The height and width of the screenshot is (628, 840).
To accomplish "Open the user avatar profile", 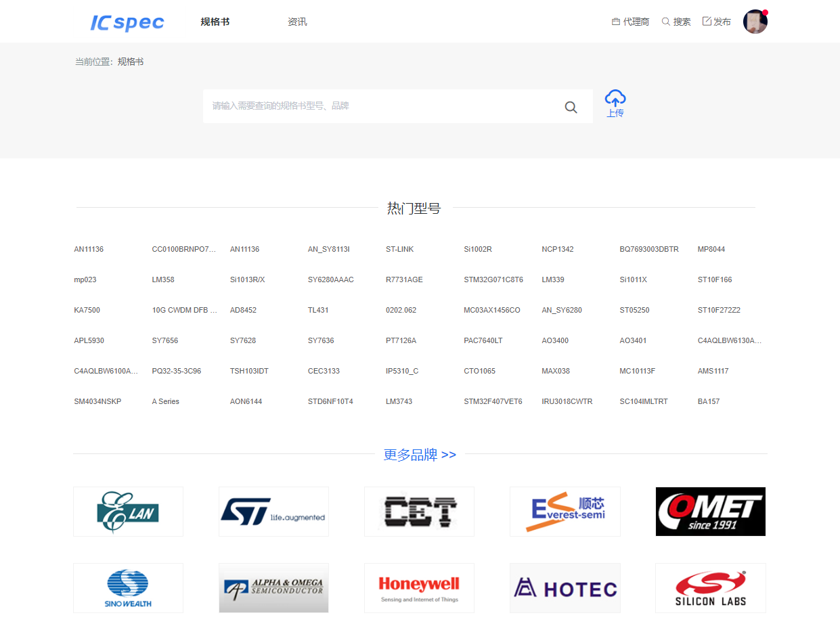I will click(755, 22).
